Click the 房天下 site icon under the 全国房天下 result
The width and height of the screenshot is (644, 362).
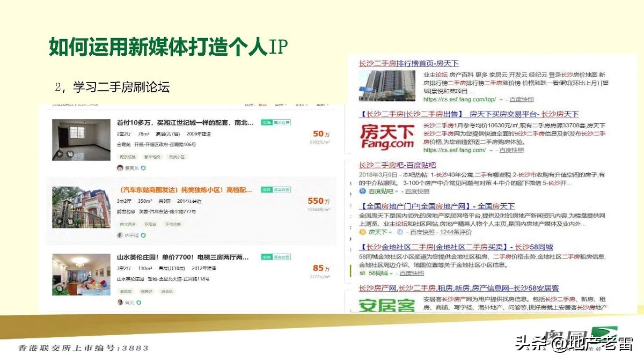362,233
